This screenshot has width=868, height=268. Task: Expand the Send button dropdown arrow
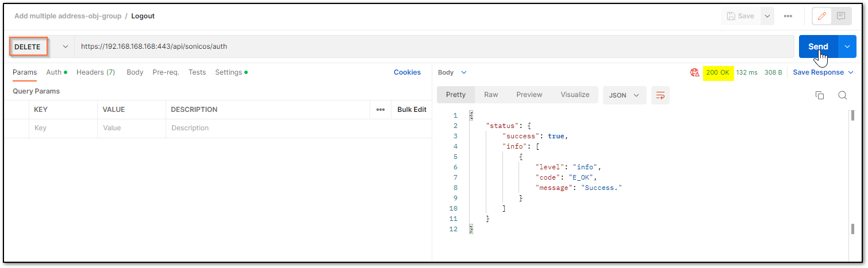pos(847,46)
